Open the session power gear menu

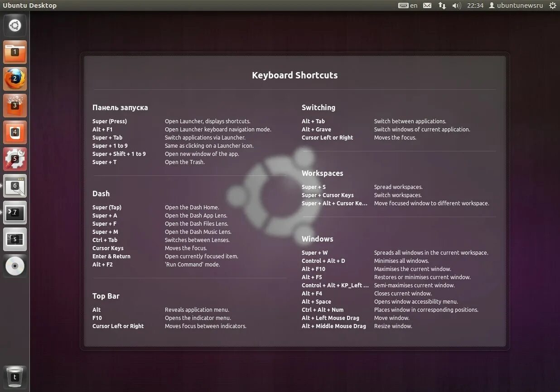(552, 5)
